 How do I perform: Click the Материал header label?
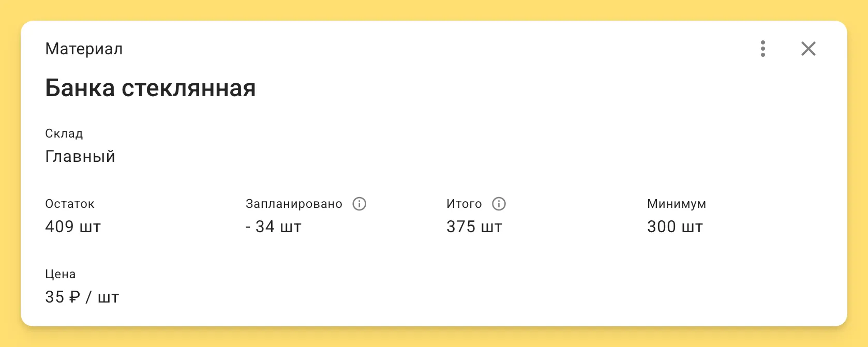83,49
